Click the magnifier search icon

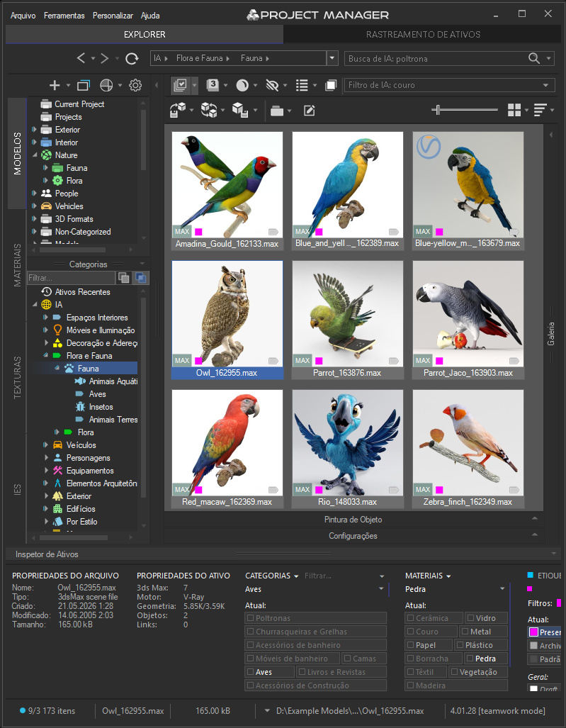click(534, 58)
